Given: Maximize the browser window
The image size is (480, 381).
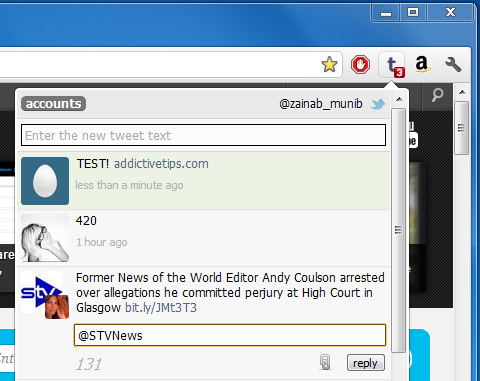Looking at the screenshot, I should tap(413, 13).
